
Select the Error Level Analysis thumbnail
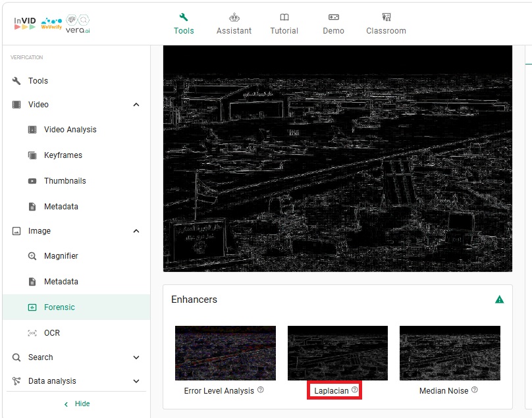click(225, 353)
